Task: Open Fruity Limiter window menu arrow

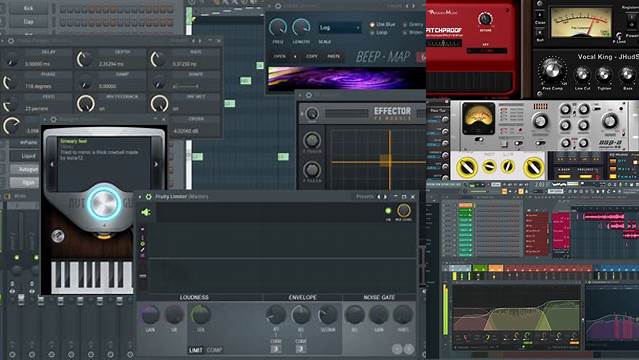Action: 140,197
